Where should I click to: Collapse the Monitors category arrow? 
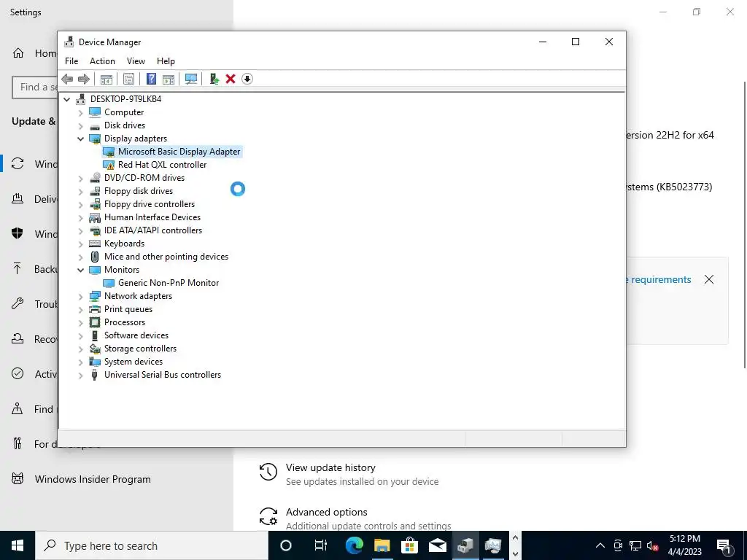tap(80, 270)
